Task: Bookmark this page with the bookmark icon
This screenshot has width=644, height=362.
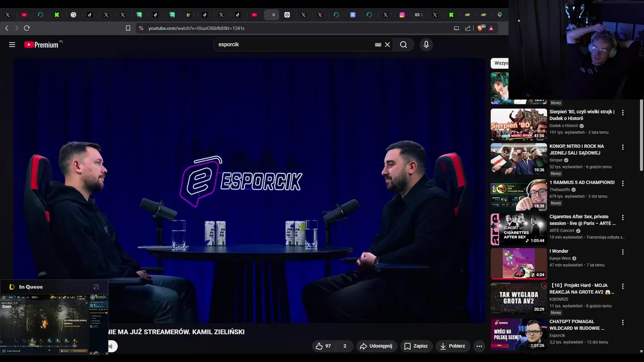Action: [x=128, y=28]
